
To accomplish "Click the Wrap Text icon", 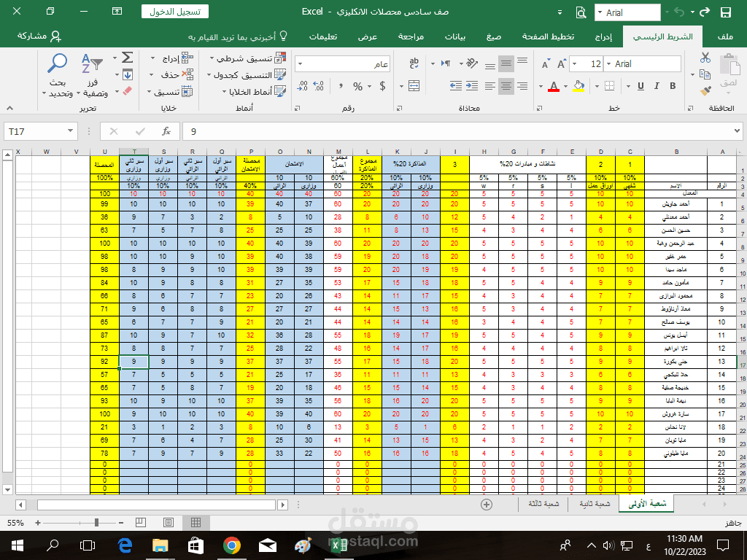I will point(414,63).
